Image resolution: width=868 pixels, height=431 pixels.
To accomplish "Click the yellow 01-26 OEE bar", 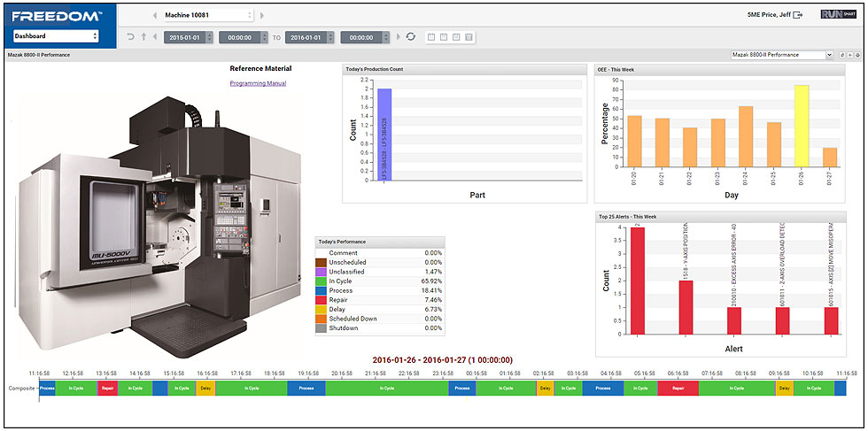I will 802,127.
